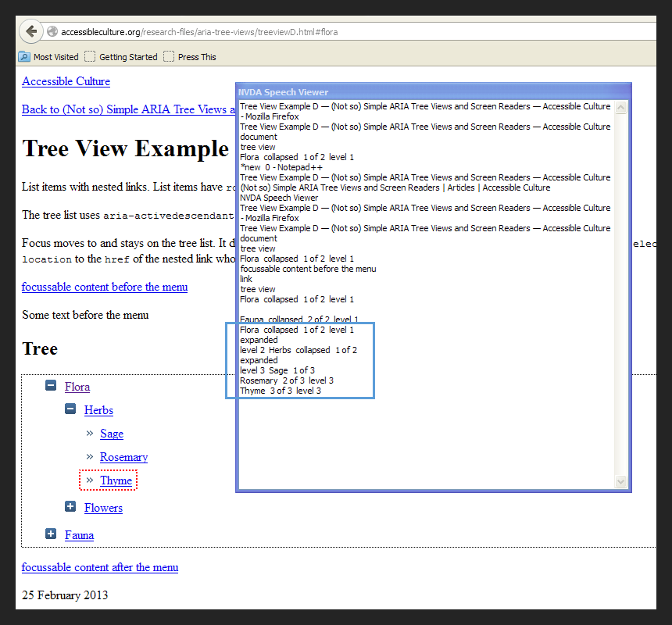Expand the Flowers tree node
672x625 pixels.
pos(70,507)
